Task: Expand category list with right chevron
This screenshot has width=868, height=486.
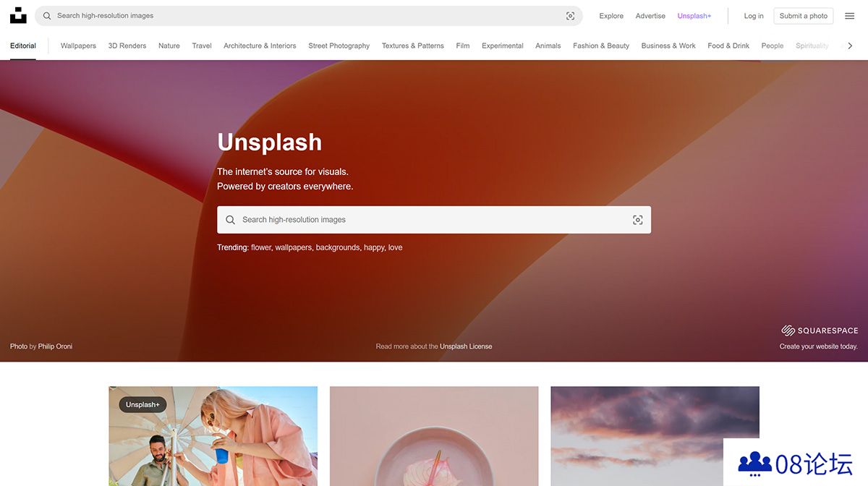Action: coord(850,46)
